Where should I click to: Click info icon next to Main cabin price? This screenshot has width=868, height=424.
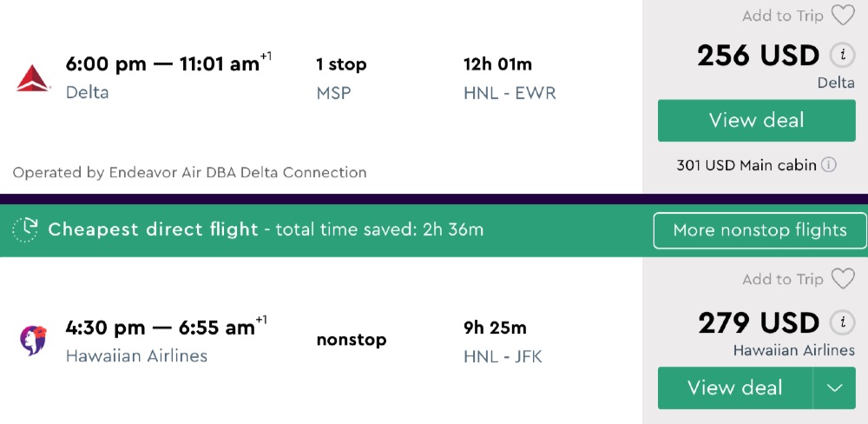click(829, 165)
